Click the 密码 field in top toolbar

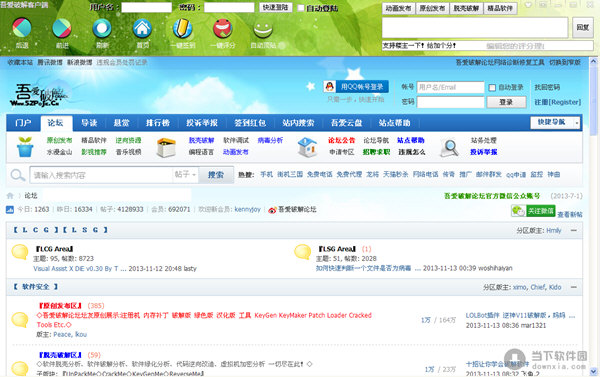coord(229,8)
